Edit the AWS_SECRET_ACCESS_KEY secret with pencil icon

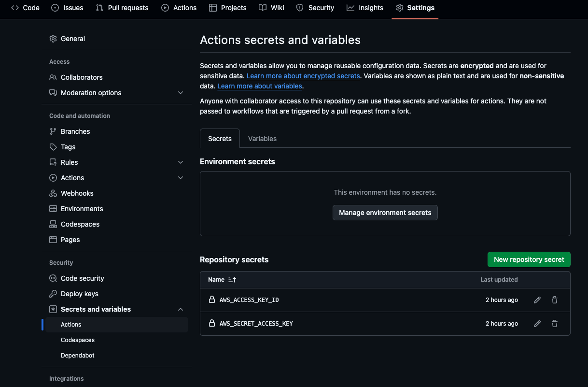(x=537, y=324)
